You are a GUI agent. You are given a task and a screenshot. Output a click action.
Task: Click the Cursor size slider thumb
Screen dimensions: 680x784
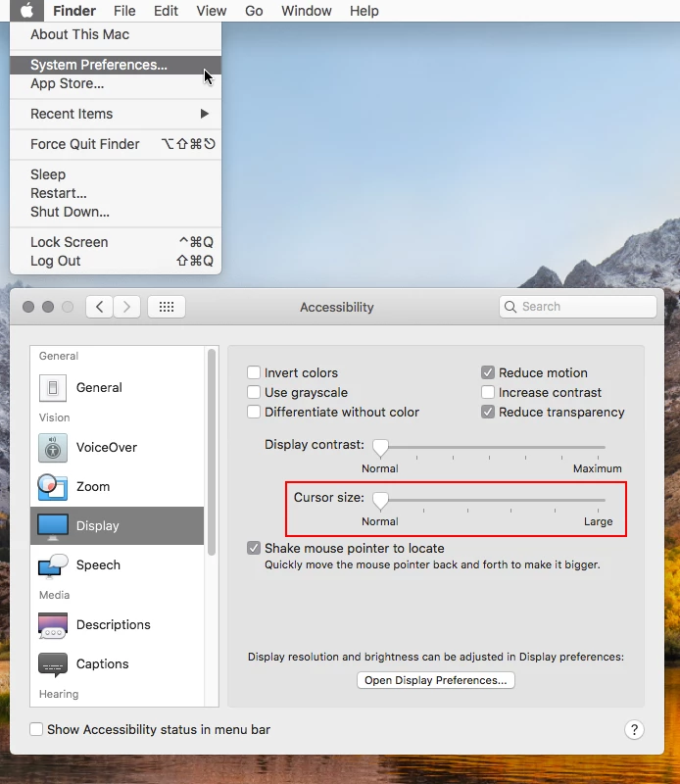(380, 501)
